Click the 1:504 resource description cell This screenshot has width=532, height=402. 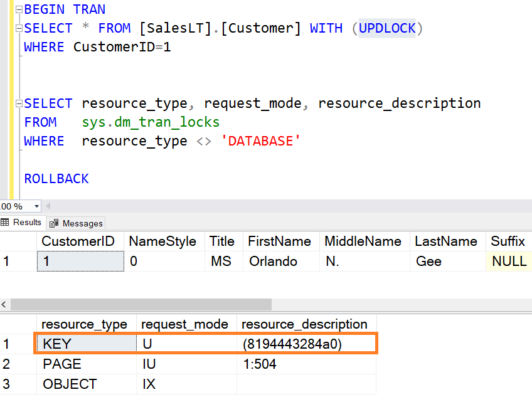coord(306,364)
